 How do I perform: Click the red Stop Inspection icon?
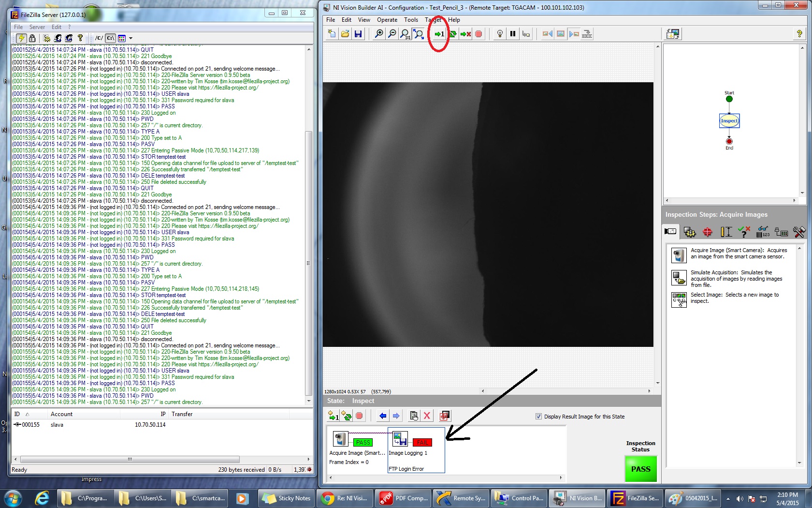click(478, 34)
